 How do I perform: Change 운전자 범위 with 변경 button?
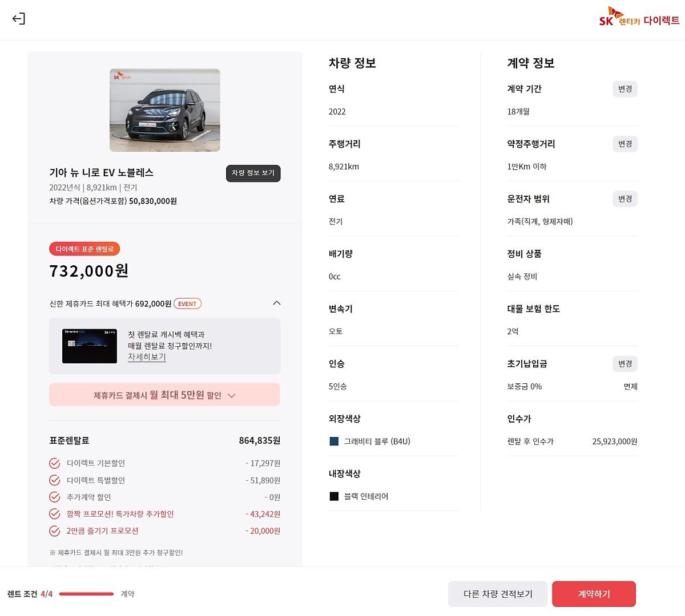pos(625,199)
